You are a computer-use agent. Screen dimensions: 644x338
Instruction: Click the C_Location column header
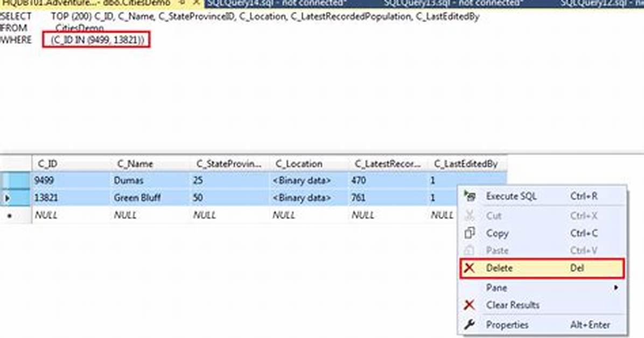309,164
